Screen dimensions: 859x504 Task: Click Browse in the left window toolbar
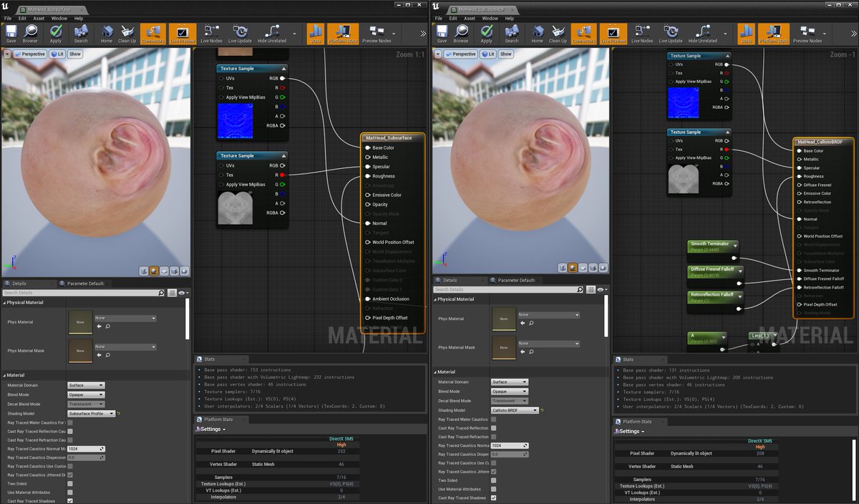(x=30, y=34)
